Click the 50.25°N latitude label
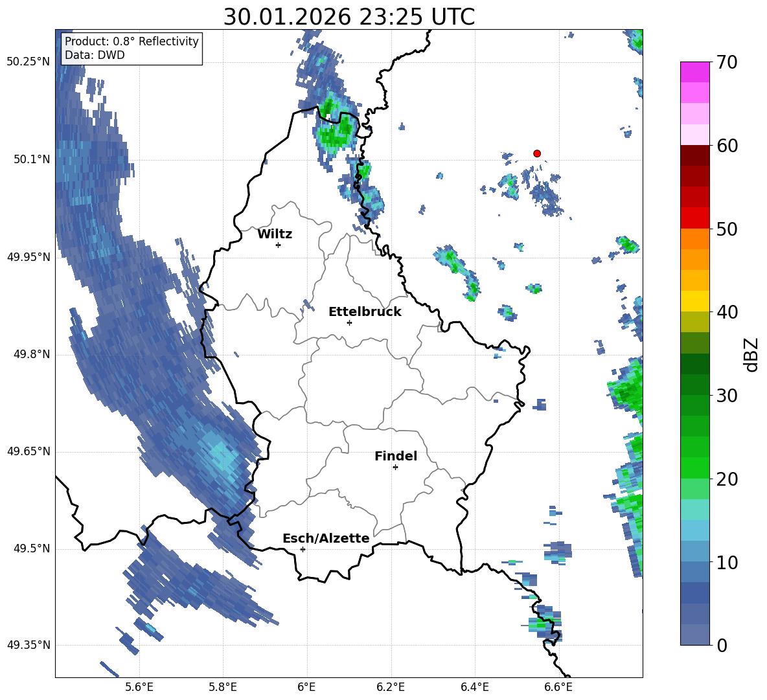Viewport: 767px width, 700px height. [29, 62]
